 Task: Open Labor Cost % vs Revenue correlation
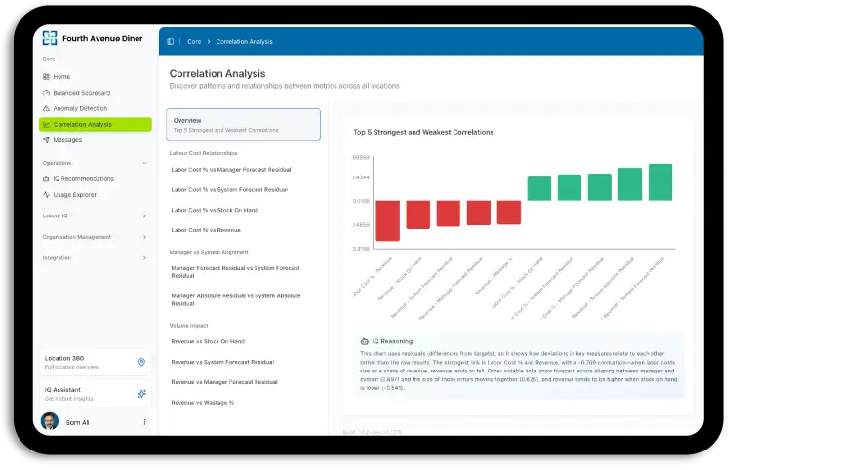(x=206, y=230)
